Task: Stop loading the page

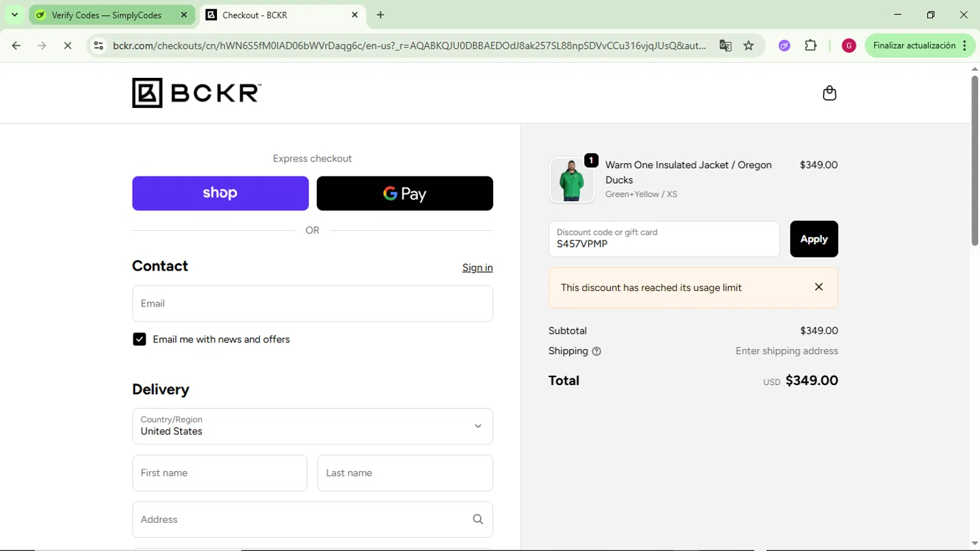Action: click(67, 46)
